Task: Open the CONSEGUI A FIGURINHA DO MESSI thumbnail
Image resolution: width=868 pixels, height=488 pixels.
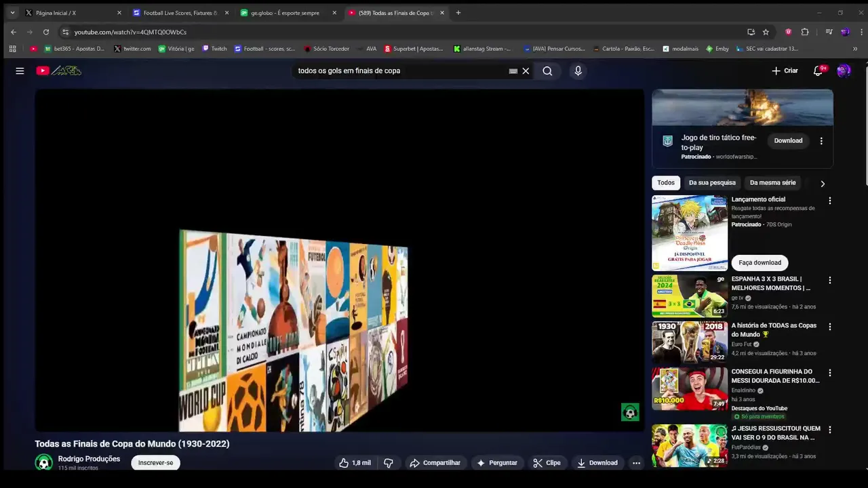Action: 690,388
